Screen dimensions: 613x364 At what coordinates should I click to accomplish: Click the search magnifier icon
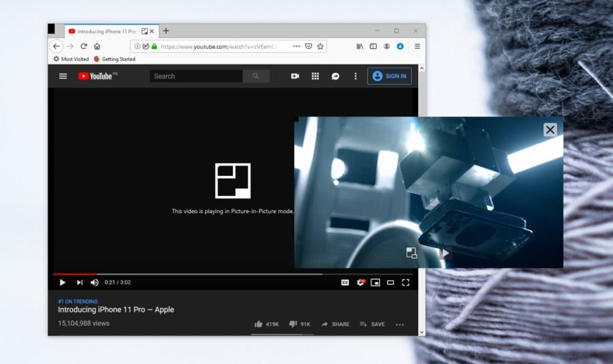coord(256,76)
